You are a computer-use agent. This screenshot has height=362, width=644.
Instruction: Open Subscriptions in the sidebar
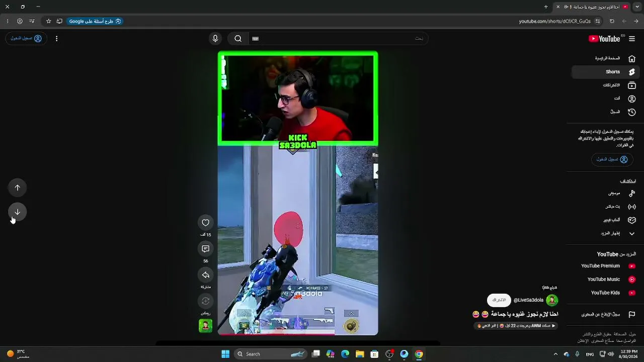605,85
